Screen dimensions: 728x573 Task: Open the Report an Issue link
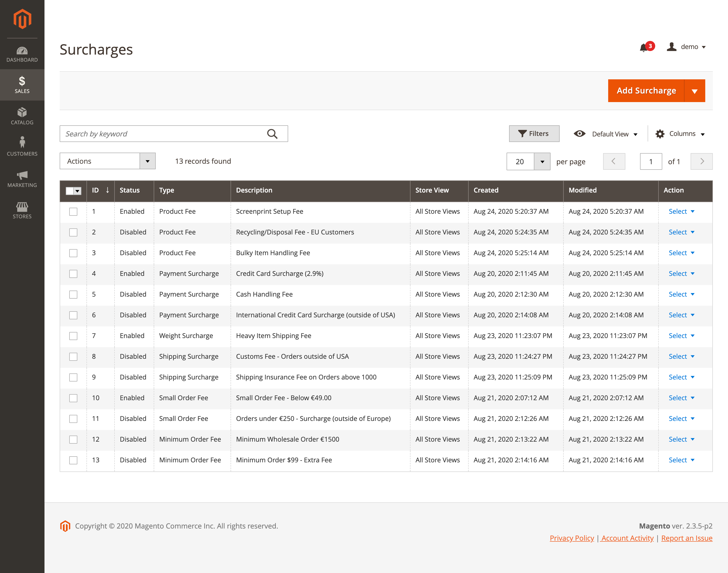pos(687,538)
